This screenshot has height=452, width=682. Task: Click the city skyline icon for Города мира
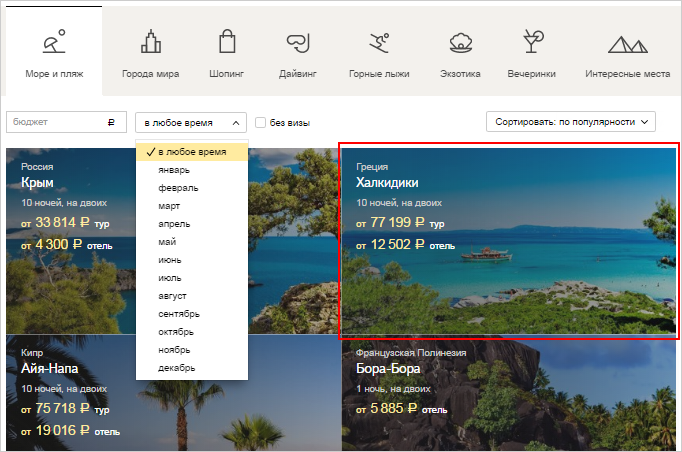pyautogui.click(x=150, y=41)
